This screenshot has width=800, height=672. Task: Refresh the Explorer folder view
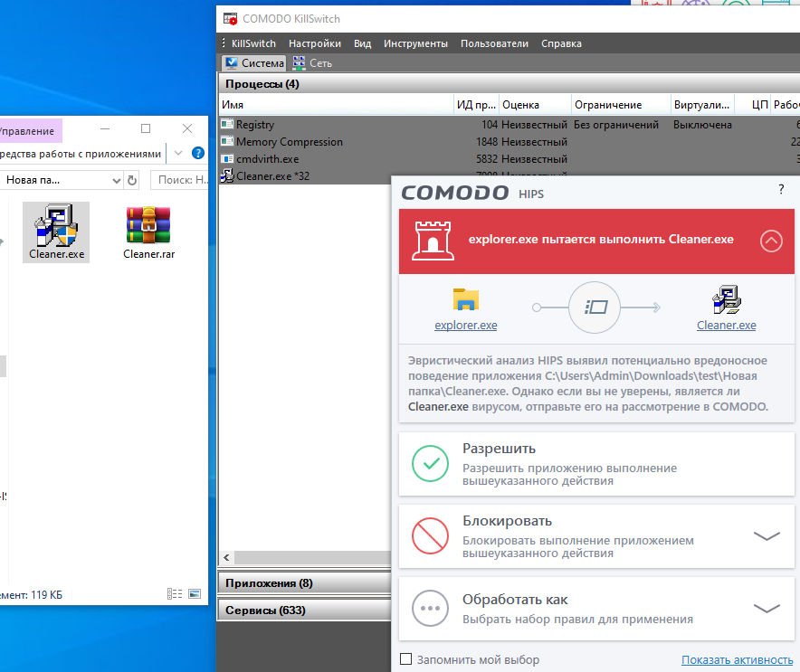click(x=132, y=180)
